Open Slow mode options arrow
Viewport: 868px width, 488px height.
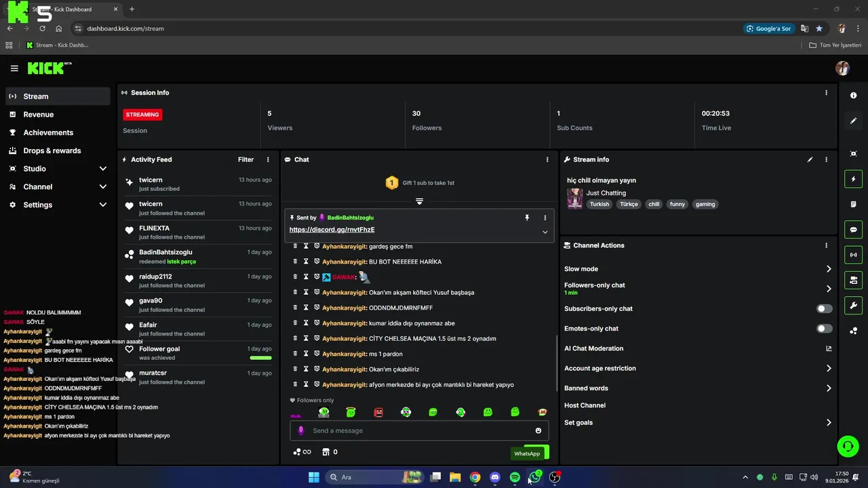[829, 269]
